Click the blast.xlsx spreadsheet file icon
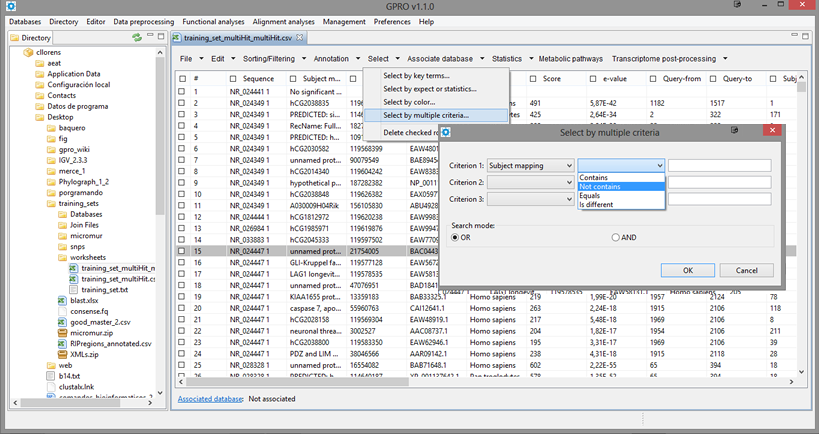819x434 pixels. [62, 300]
